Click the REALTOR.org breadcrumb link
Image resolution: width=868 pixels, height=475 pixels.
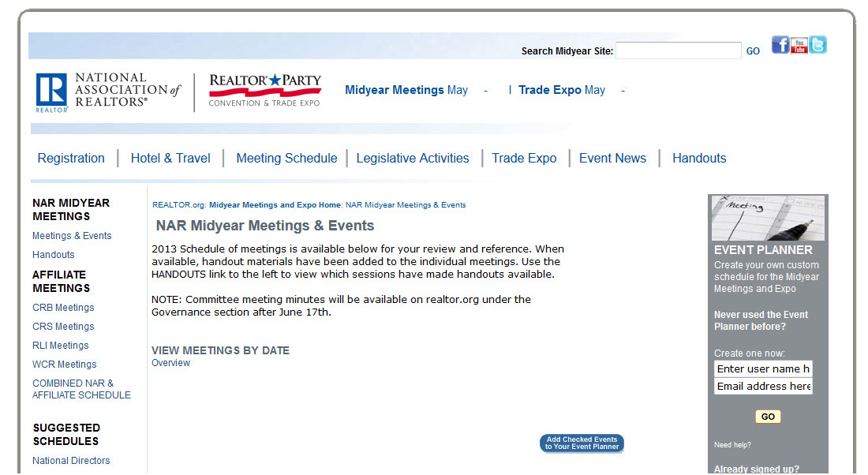(179, 205)
